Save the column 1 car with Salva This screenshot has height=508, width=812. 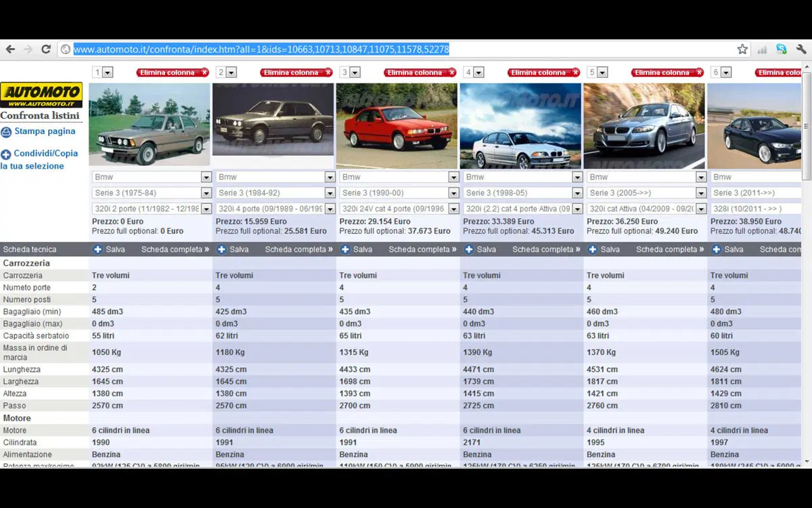pos(109,249)
